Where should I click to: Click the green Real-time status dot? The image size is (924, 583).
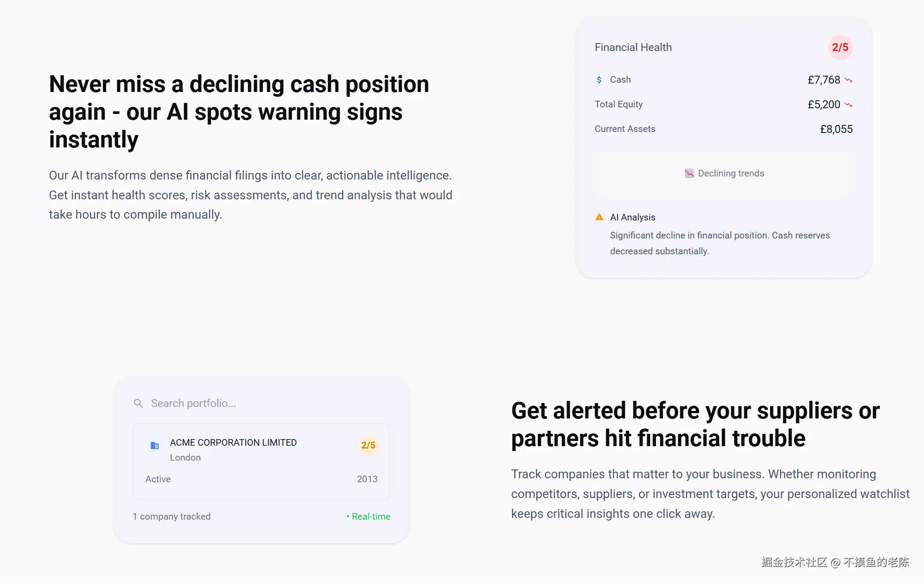[348, 517]
